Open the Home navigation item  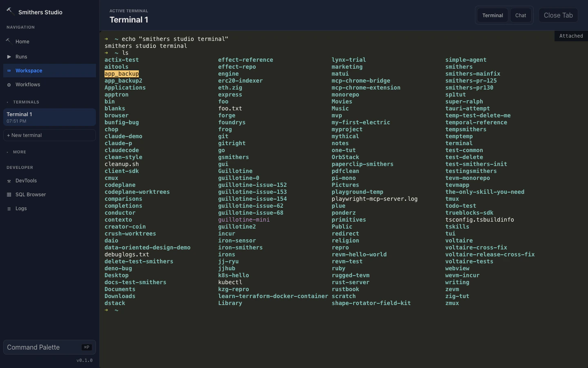49,41
